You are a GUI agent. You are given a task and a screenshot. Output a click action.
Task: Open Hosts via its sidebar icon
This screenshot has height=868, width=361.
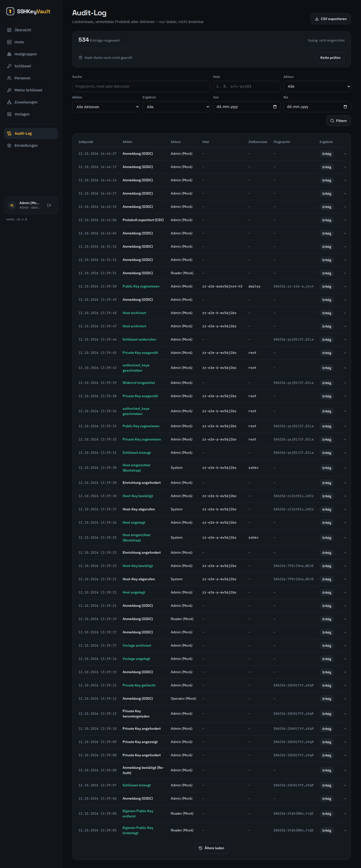[x=9, y=42]
